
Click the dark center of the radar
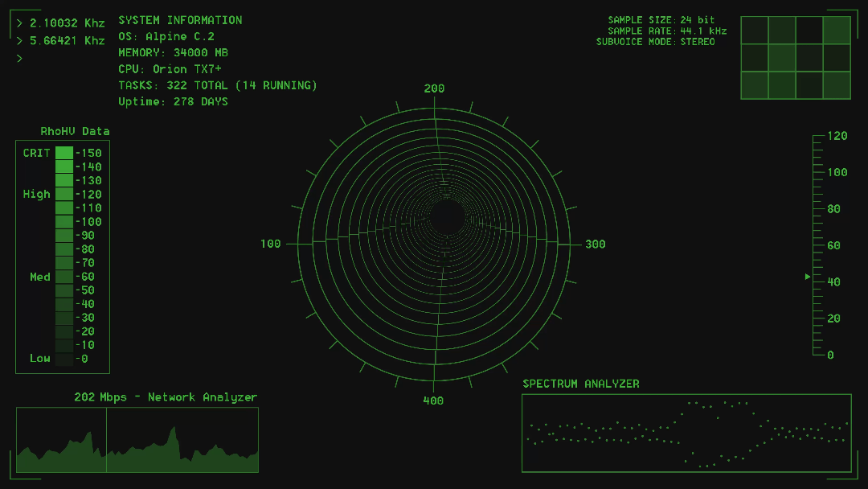446,218
